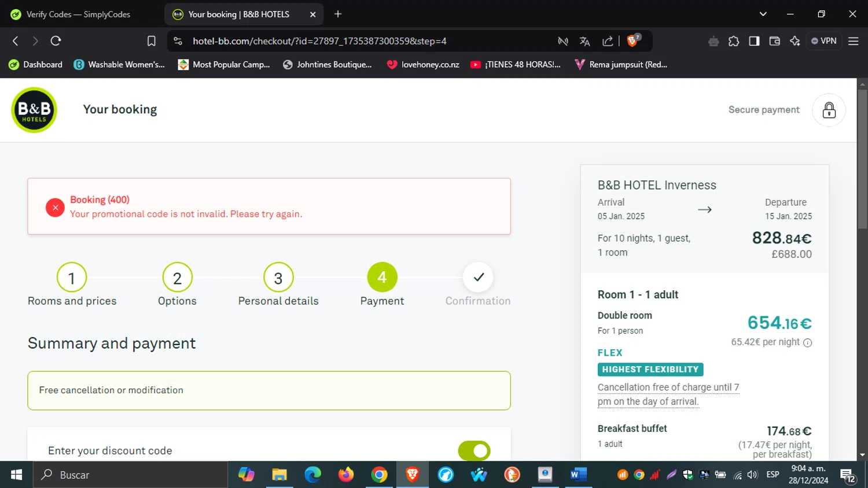
Task: Open the extensions puzzle icon
Action: coord(734,41)
